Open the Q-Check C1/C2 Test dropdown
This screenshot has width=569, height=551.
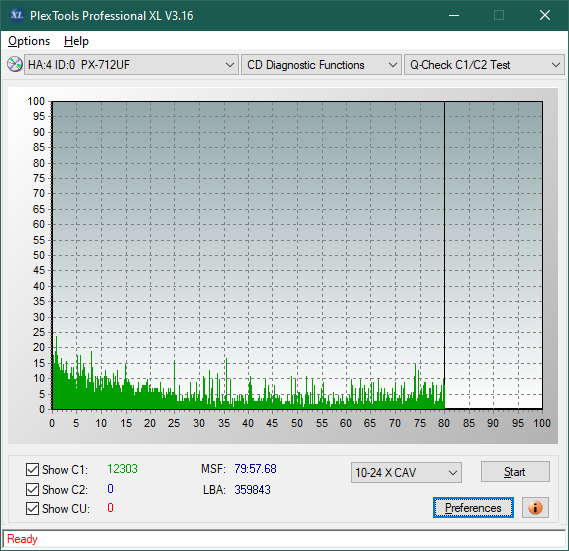pyautogui.click(x=484, y=65)
